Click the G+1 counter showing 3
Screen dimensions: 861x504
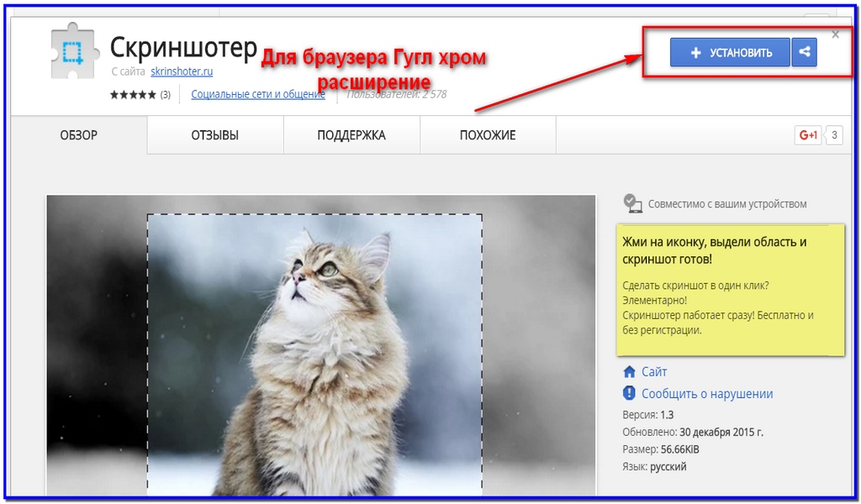pyautogui.click(x=834, y=135)
